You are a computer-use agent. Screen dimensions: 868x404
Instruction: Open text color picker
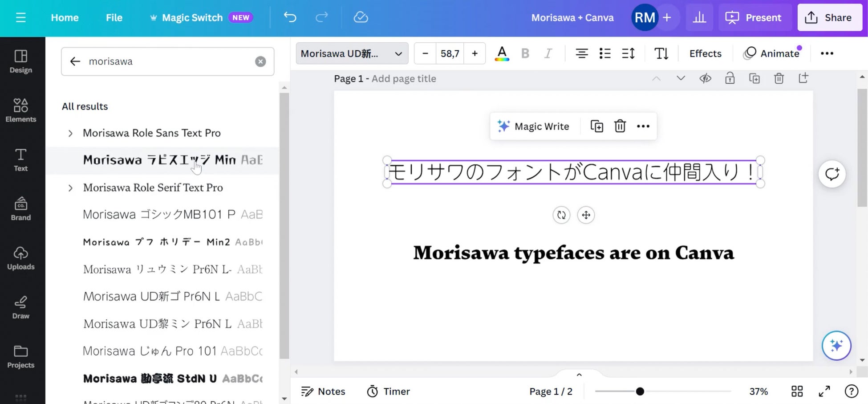pos(502,53)
